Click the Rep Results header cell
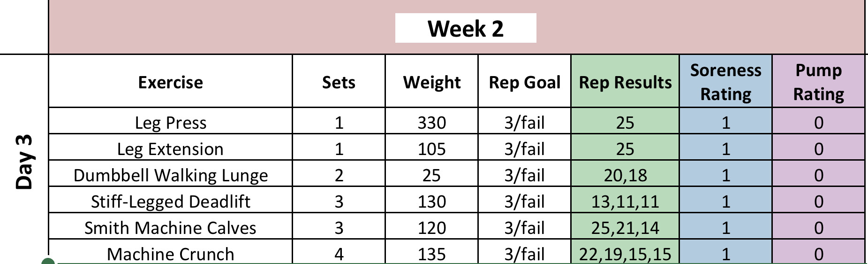Screen dimensions: 868x264 click(625, 82)
